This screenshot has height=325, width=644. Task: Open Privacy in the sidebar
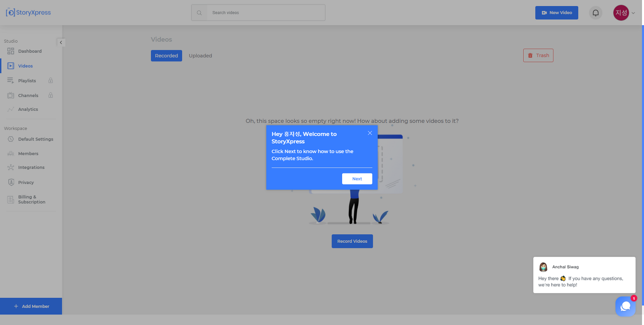pos(26,182)
